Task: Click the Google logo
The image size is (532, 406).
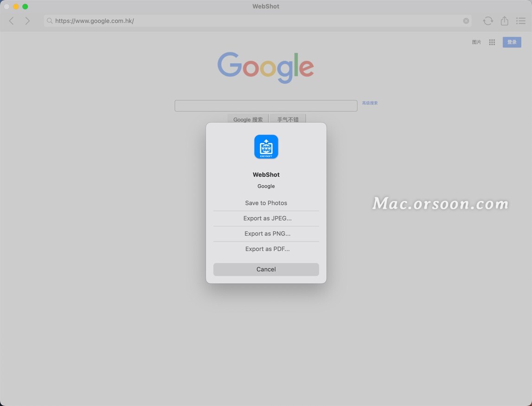Action: (266, 67)
